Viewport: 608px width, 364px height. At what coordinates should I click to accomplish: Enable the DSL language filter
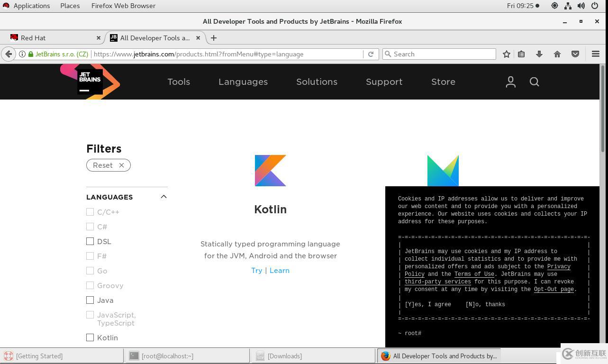point(90,241)
